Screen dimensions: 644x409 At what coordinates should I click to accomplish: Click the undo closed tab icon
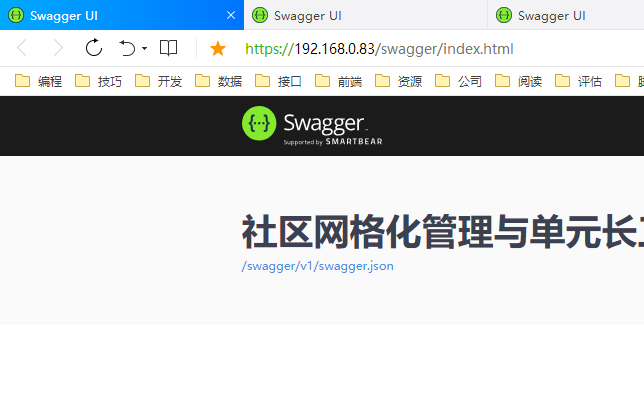click(x=127, y=48)
